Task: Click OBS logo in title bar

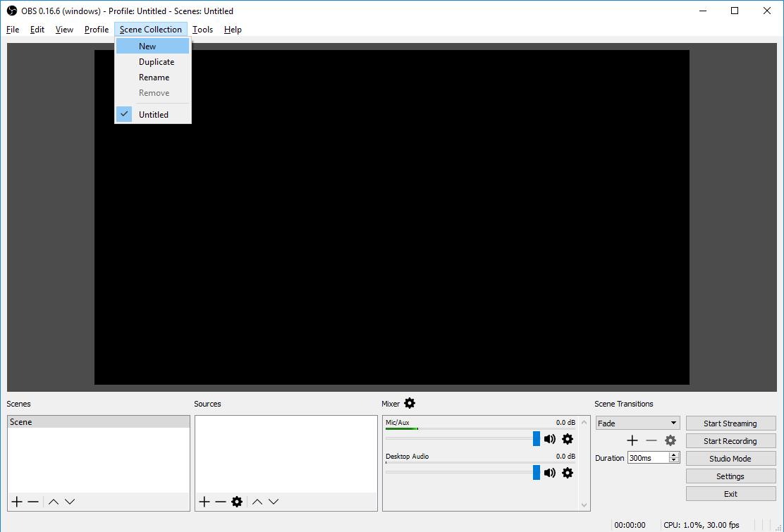Action: 11,11
